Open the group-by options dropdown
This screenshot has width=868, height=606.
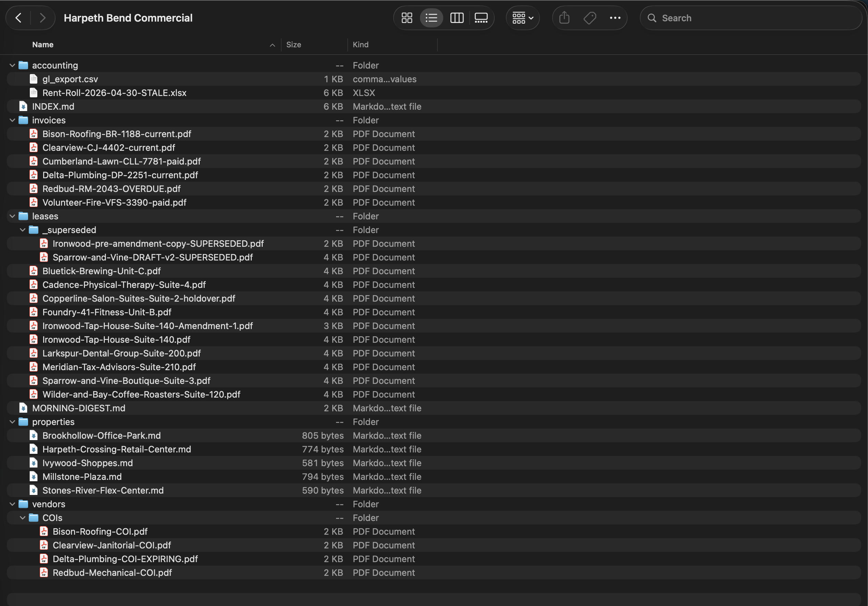click(523, 18)
